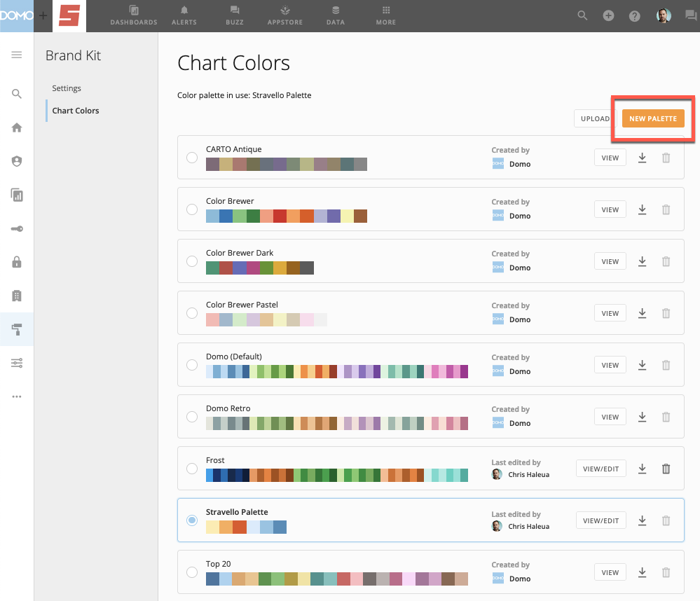Download the Stravello Palette file

click(642, 520)
